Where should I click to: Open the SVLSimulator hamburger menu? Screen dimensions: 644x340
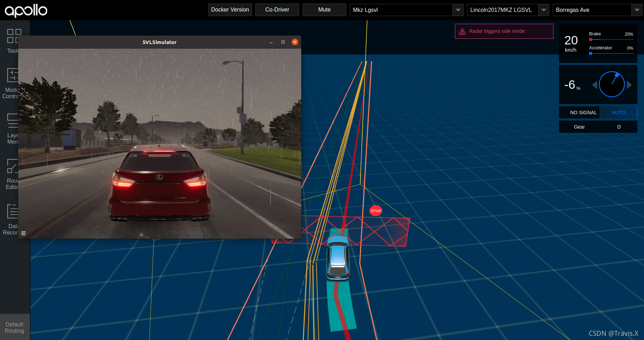23,233
